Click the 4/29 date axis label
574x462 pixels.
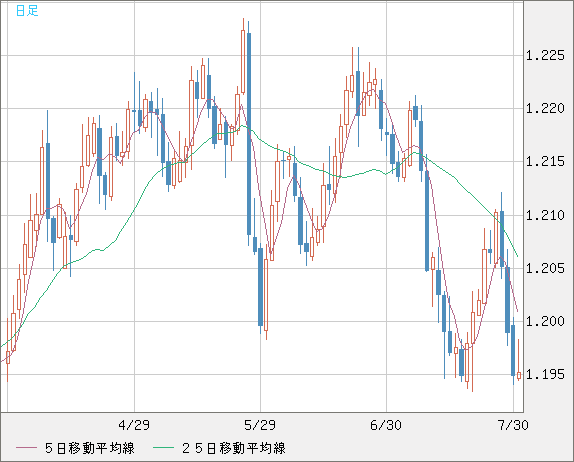coord(134,425)
